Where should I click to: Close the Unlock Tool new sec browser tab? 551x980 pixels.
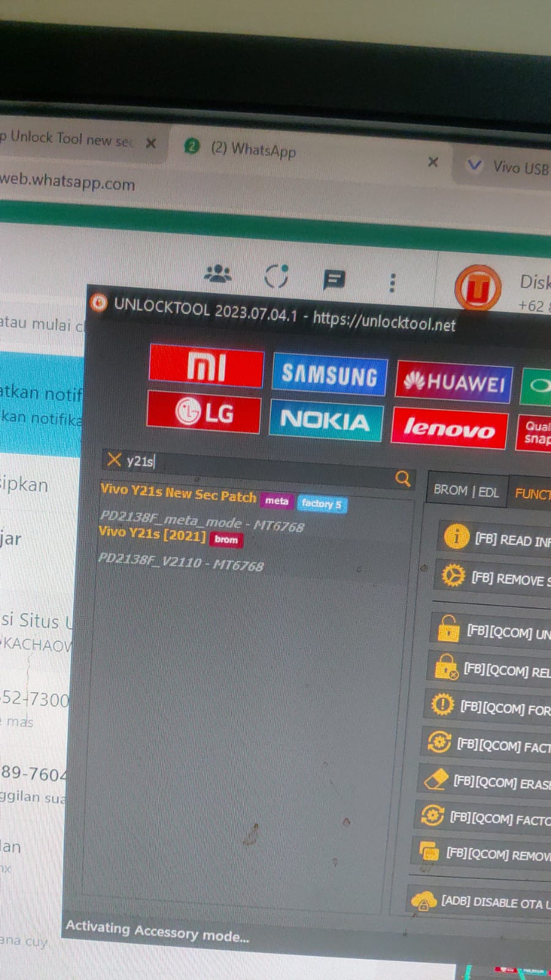click(x=151, y=143)
